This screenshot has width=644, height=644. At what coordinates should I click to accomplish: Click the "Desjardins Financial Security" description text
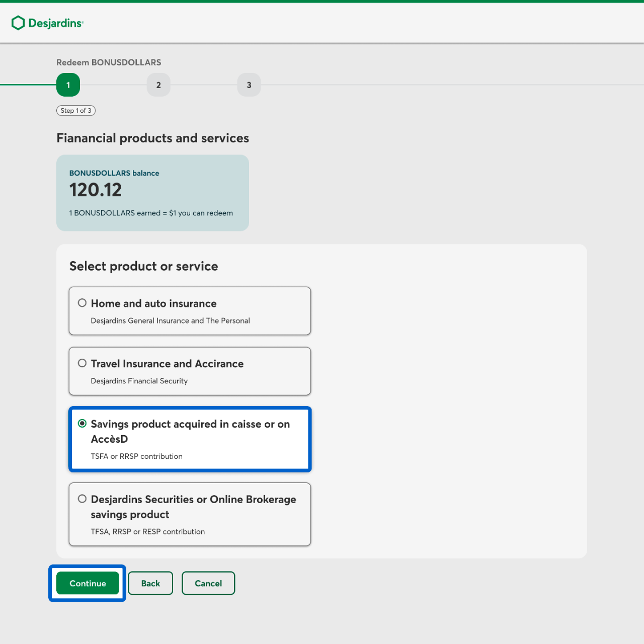139,381
